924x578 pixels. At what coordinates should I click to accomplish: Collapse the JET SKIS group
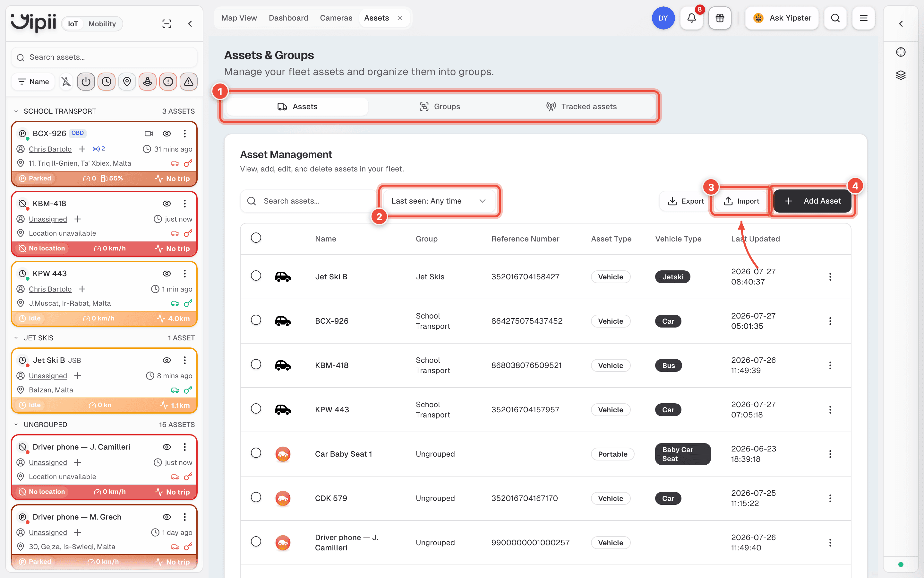tap(16, 338)
